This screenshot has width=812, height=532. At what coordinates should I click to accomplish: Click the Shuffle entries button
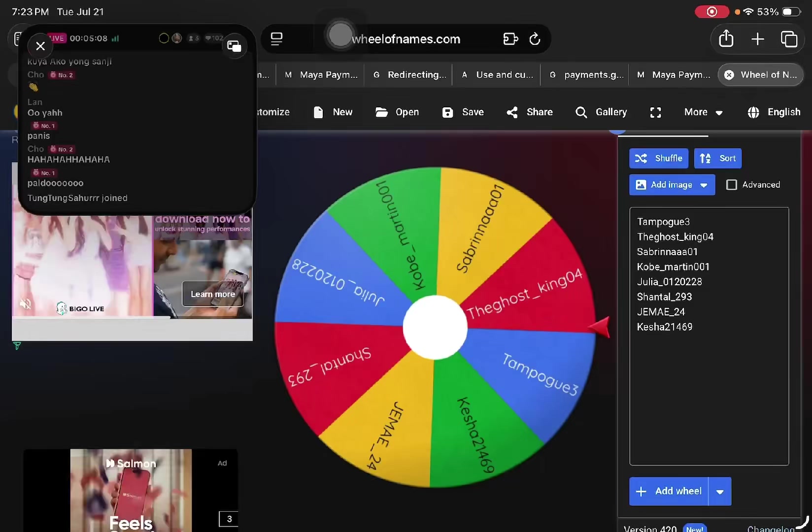pos(658,158)
